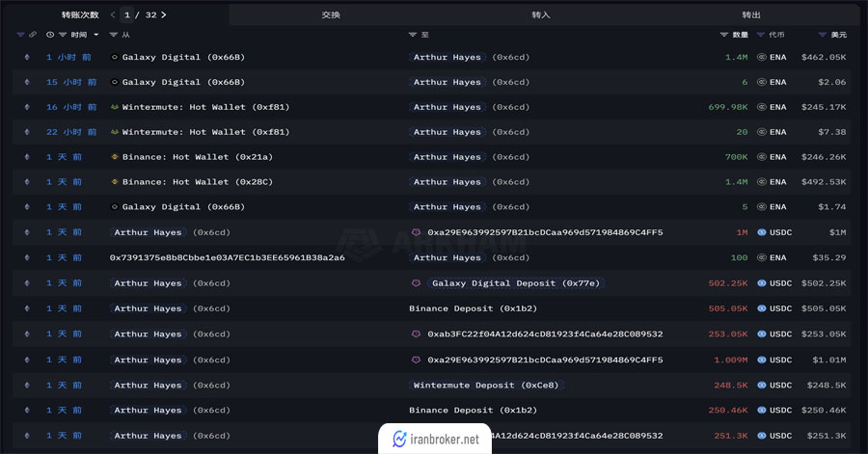Click the ENA token icon on the $7.38 row

click(x=762, y=132)
